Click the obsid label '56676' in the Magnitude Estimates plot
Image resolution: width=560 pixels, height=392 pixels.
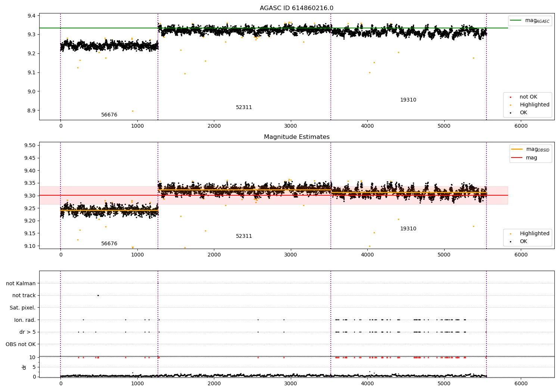109,244
